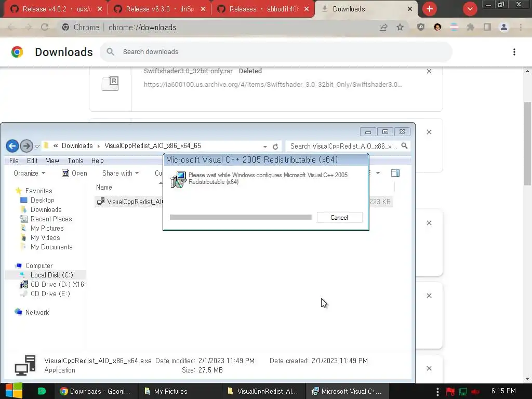Image resolution: width=532 pixels, height=399 pixels.
Task: Open the uBlock shield extension icon
Action: click(x=421, y=27)
